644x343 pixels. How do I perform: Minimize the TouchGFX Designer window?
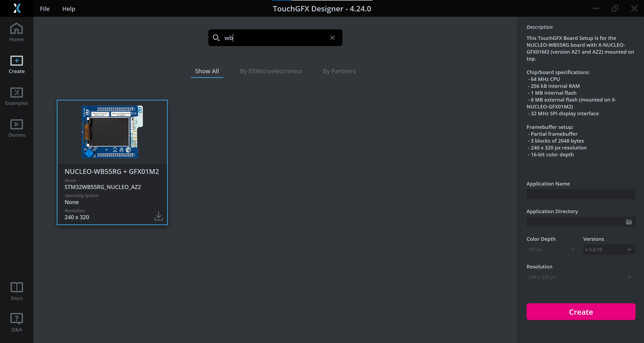596,9
